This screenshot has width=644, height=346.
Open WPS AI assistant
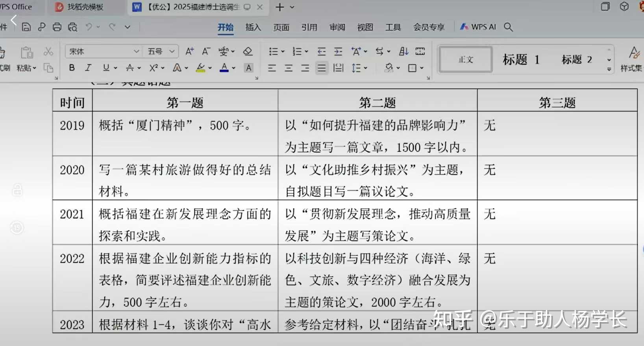(x=478, y=27)
